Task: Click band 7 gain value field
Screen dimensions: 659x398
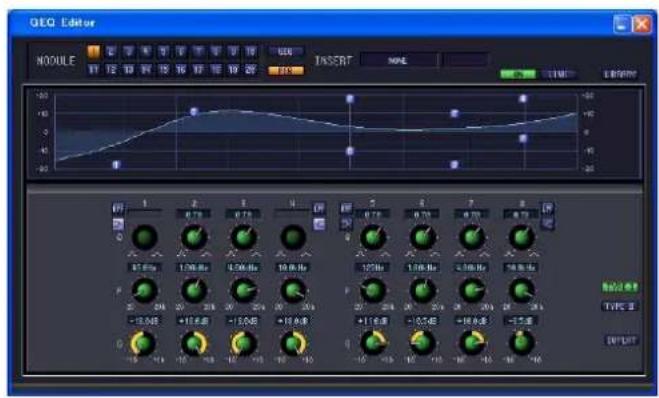Action: tap(471, 321)
